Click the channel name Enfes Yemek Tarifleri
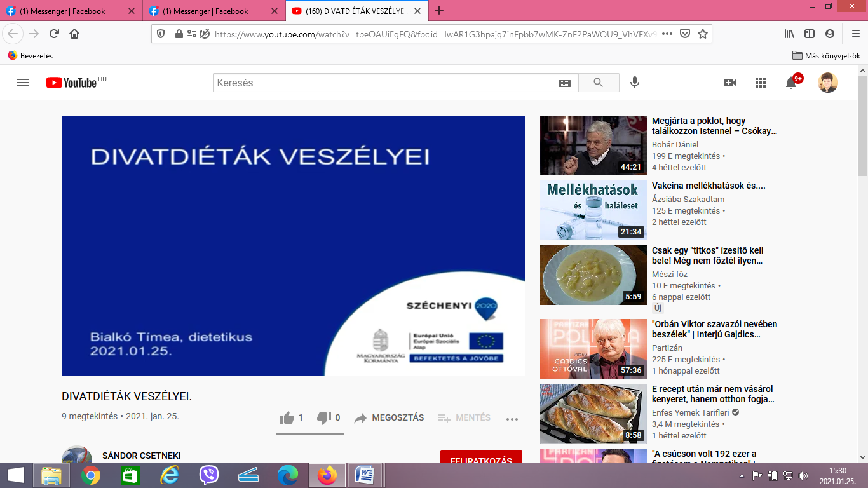868x488 pixels. [x=690, y=412]
